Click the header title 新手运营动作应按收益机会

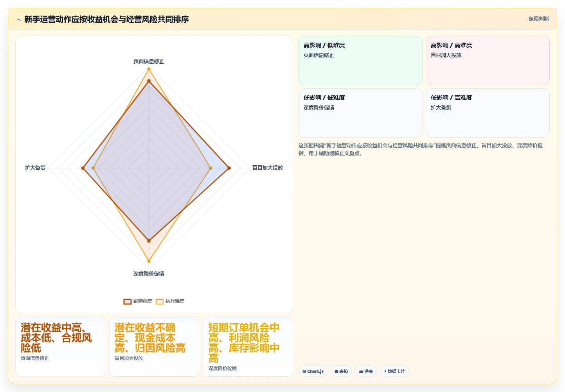(x=106, y=19)
